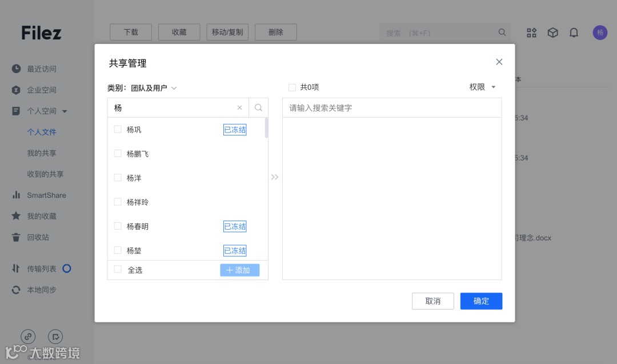Check the box for 杨祥玲
Viewport: 617px width, 364px height.
click(x=118, y=202)
